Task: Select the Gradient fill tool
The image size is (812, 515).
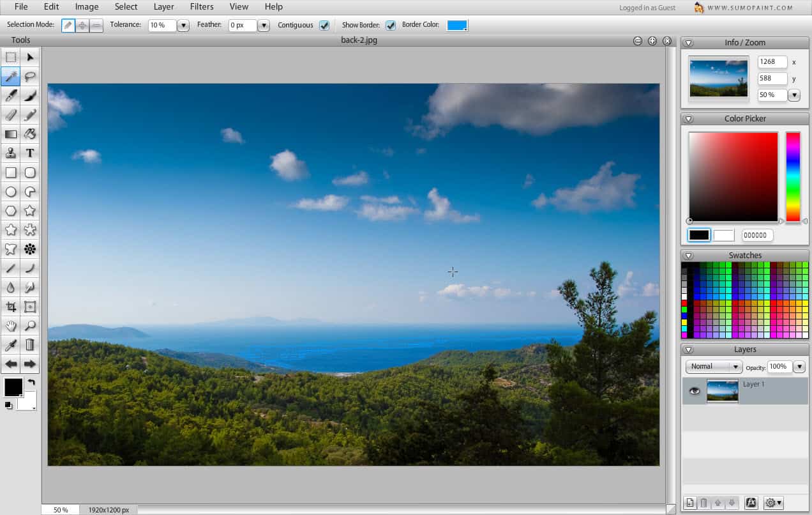Action: tap(11, 134)
